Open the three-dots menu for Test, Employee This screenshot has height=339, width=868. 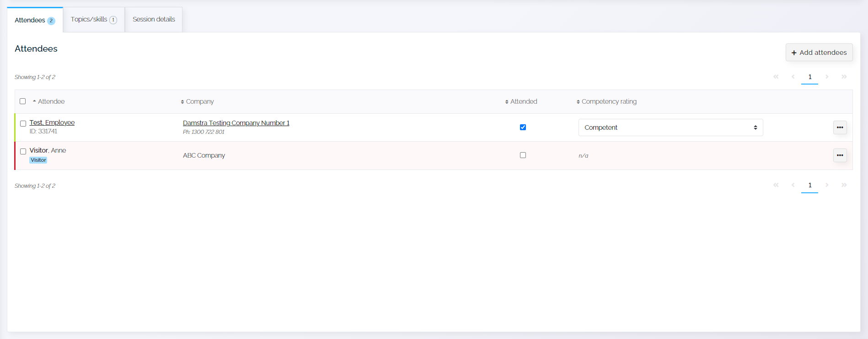point(840,127)
